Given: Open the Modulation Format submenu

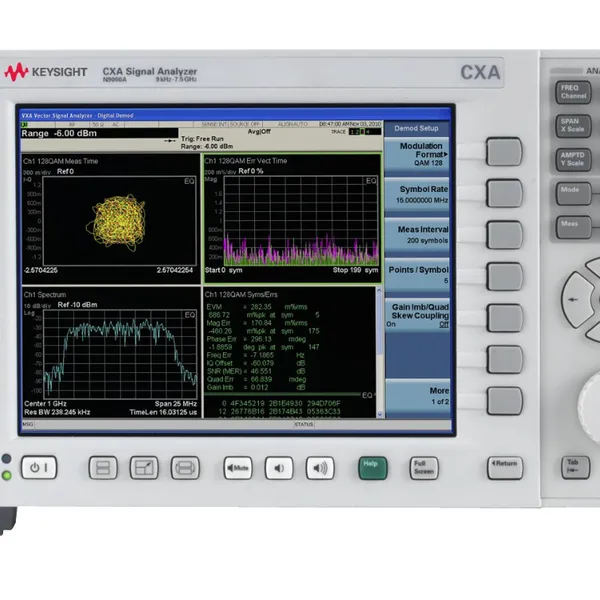Looking at the screenshot, I should coord(417,154).
